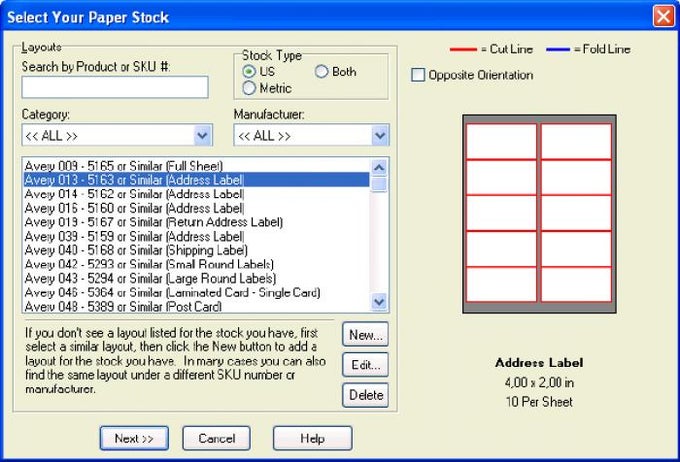Click the Delete layout button
680x462 pixels.
365,395
